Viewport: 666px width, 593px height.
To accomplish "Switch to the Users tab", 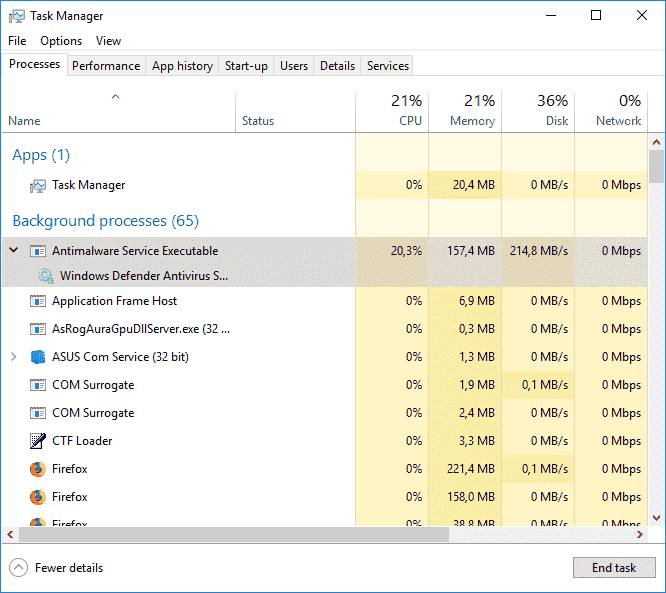I will click(294, 66).
